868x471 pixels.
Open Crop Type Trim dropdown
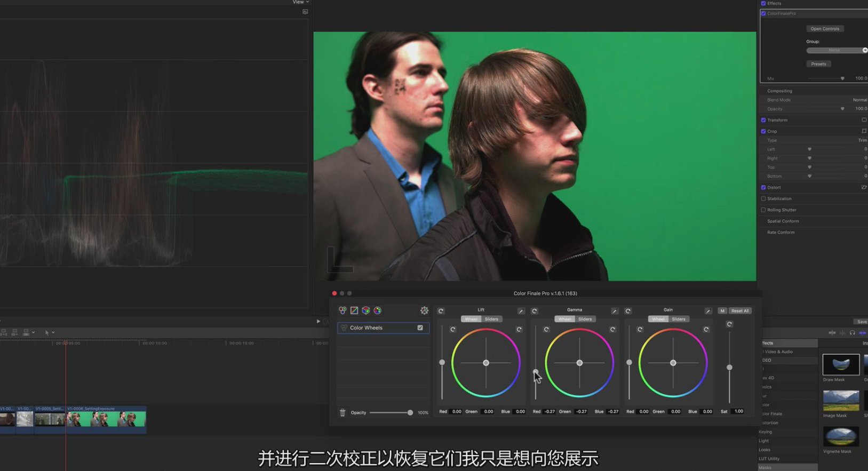click(862, 140)
